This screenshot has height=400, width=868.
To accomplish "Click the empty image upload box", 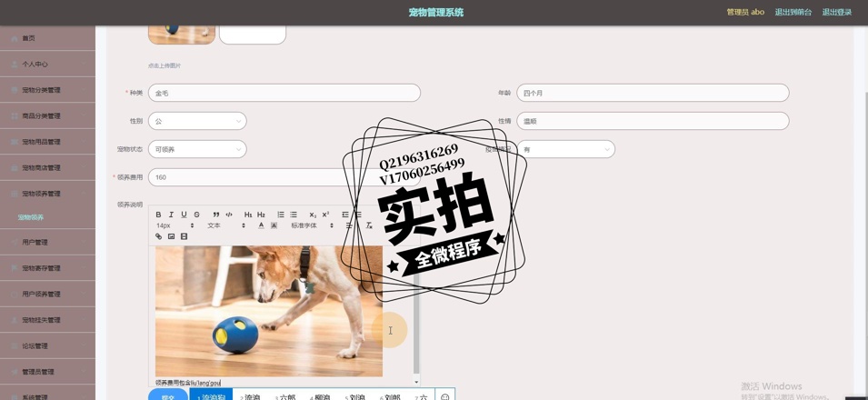I will 253,35.
